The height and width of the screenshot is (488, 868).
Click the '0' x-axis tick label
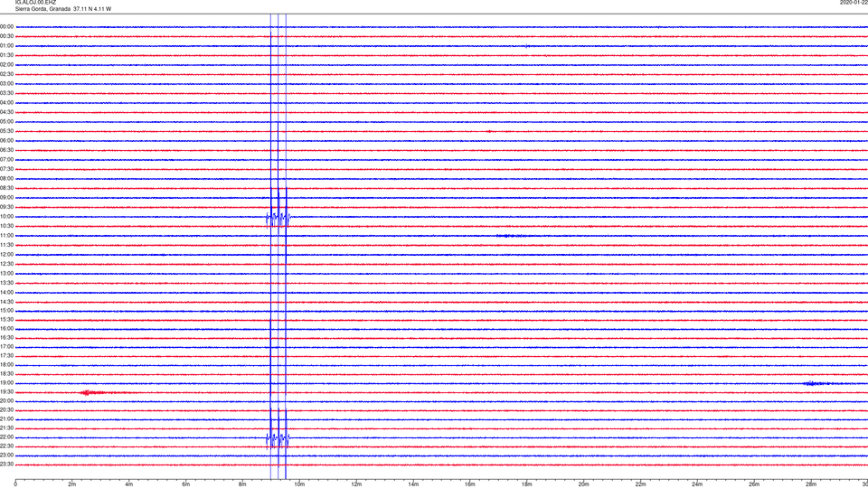pos(15,484)
